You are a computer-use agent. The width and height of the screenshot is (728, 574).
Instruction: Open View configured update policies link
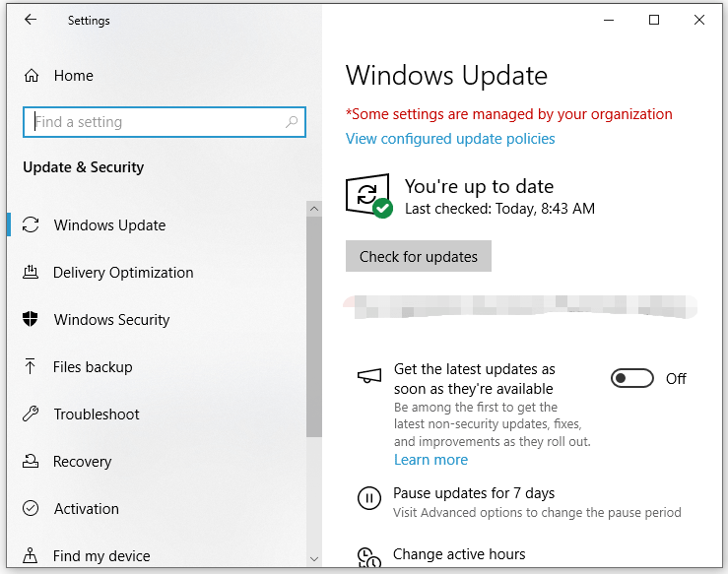[450, 139]
